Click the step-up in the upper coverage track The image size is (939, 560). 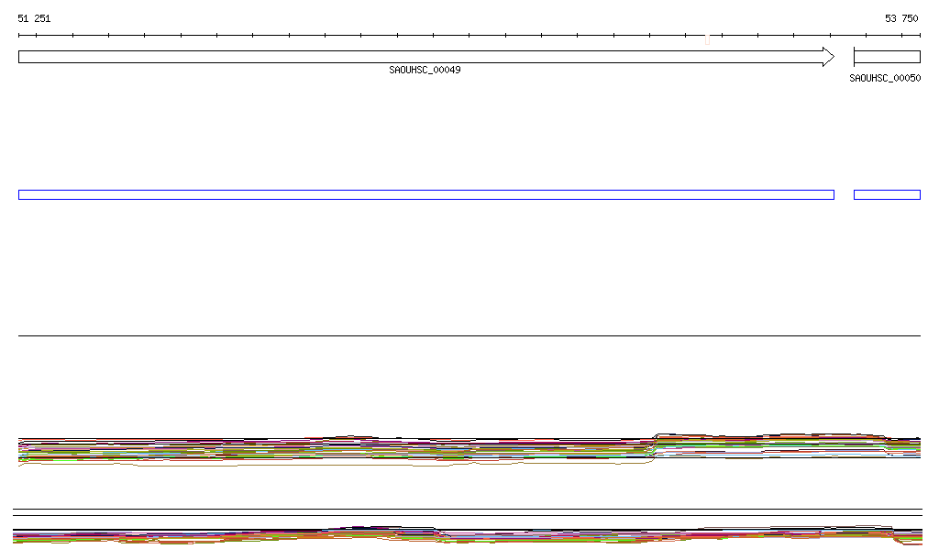click(x=653, y=443)
